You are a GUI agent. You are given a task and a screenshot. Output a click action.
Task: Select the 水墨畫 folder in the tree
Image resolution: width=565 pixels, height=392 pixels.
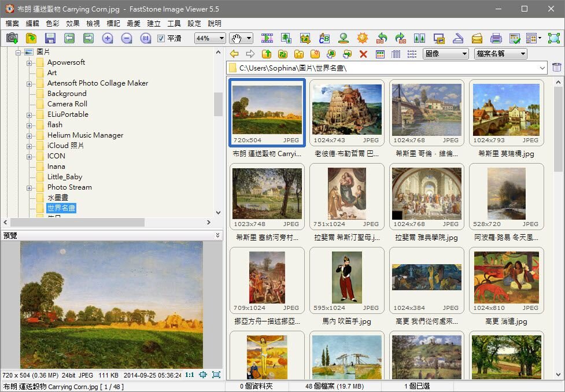(58, 197)
